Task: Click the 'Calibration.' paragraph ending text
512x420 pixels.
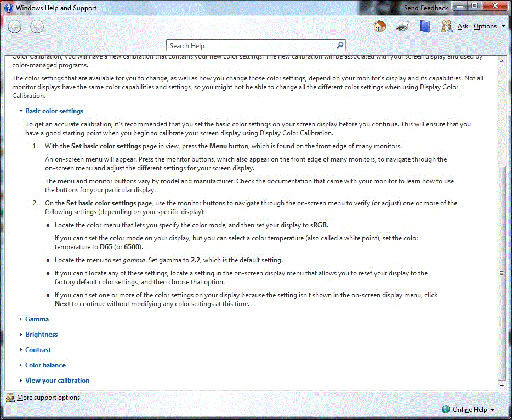Action: [x=29, y=96]
